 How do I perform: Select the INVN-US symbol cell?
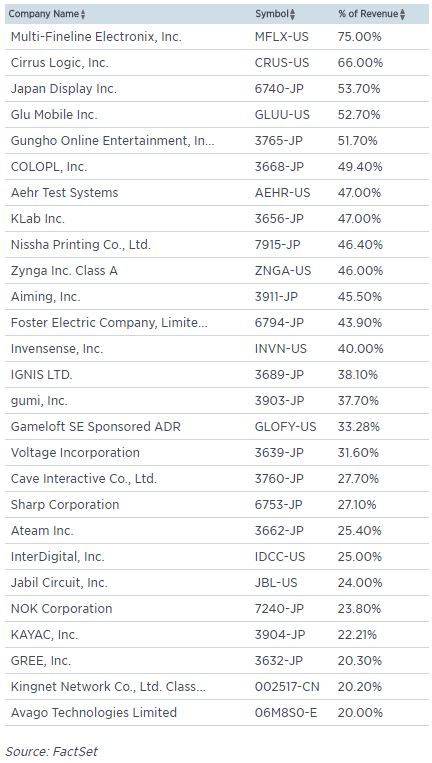point(281,349)
